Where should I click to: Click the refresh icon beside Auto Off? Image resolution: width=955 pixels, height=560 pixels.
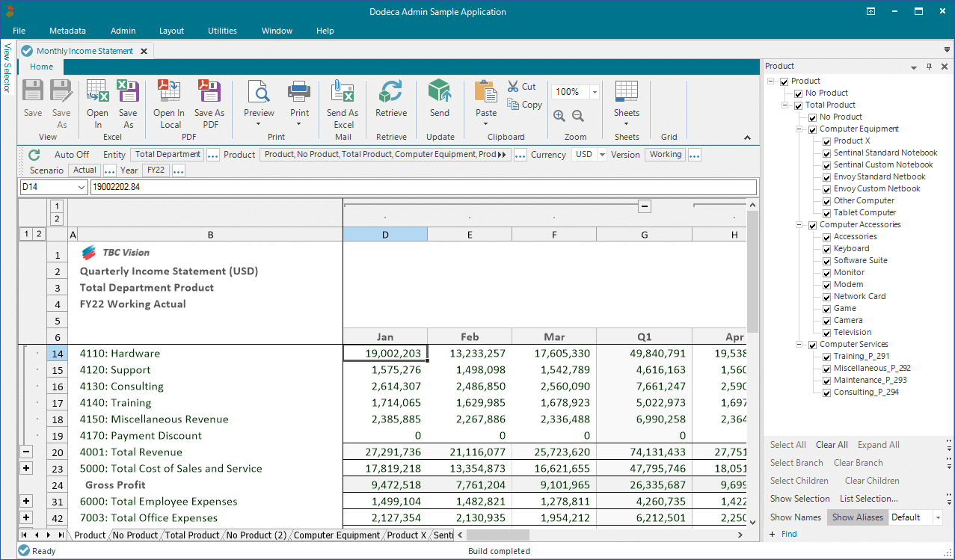(x=34, y=155)
